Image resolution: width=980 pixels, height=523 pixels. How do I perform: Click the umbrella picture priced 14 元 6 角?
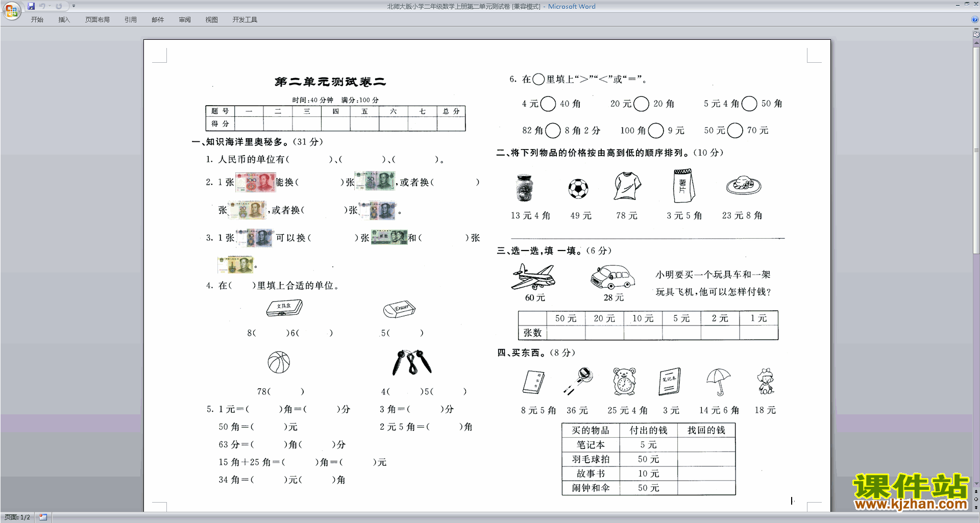pos(719,382)
